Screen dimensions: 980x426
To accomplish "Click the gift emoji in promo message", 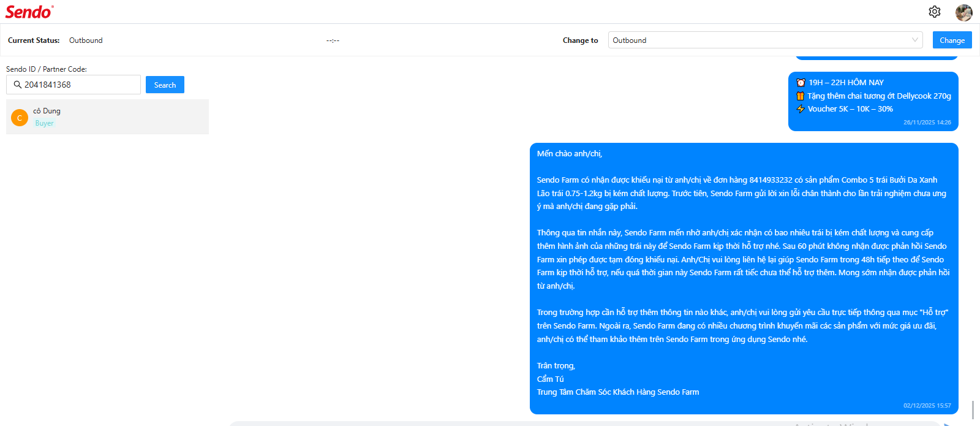I will point(800,96).
